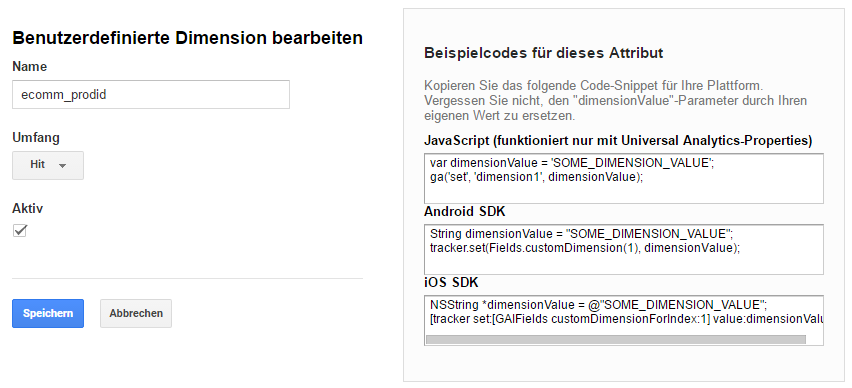
Task: Click the 'Aktiv' label text
Action: (27, 209)
